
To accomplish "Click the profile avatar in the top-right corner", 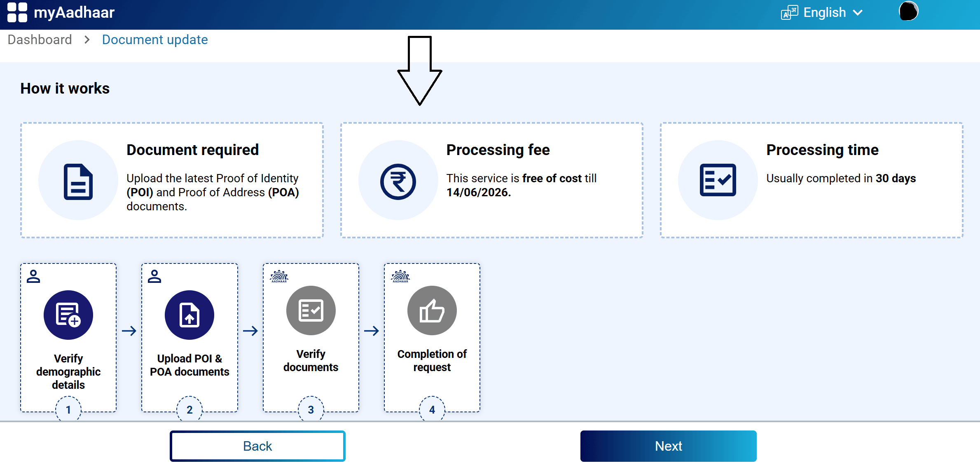I will [x=908, y=12].
